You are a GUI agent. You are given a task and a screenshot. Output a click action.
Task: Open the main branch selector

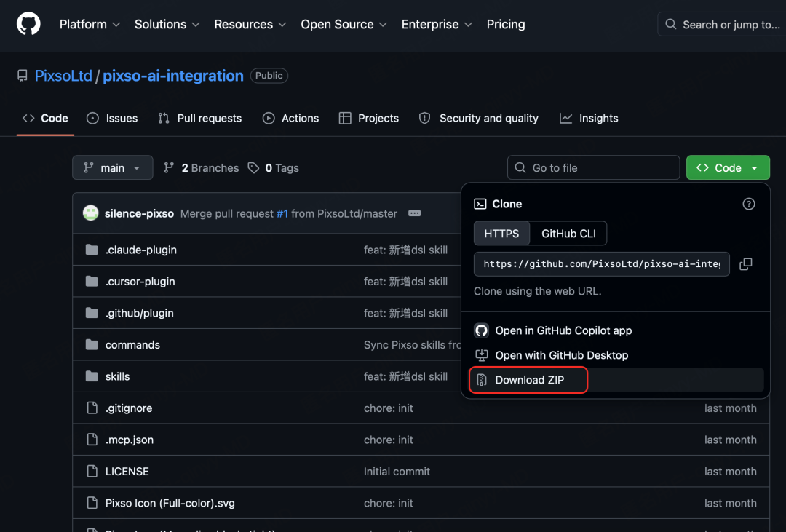(x=113, y=167)
